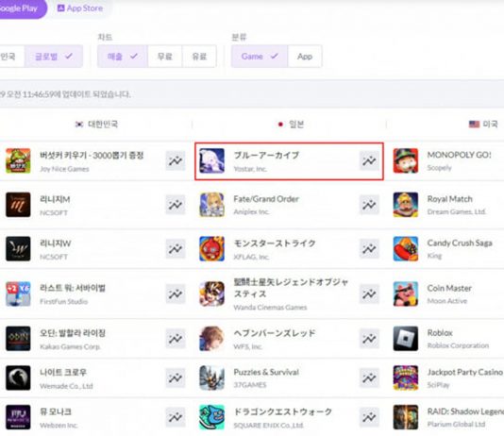Switch to the App Store tab

click(80, 8)
